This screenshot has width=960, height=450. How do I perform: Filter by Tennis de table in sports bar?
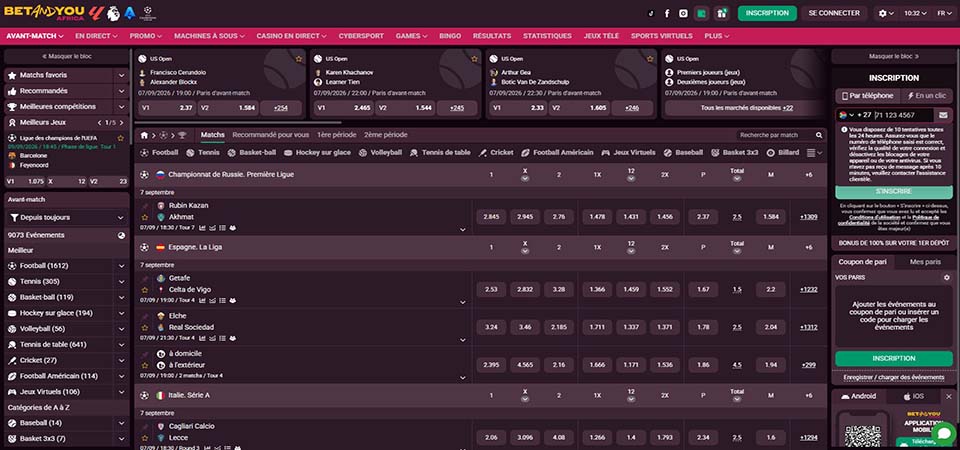440,152
